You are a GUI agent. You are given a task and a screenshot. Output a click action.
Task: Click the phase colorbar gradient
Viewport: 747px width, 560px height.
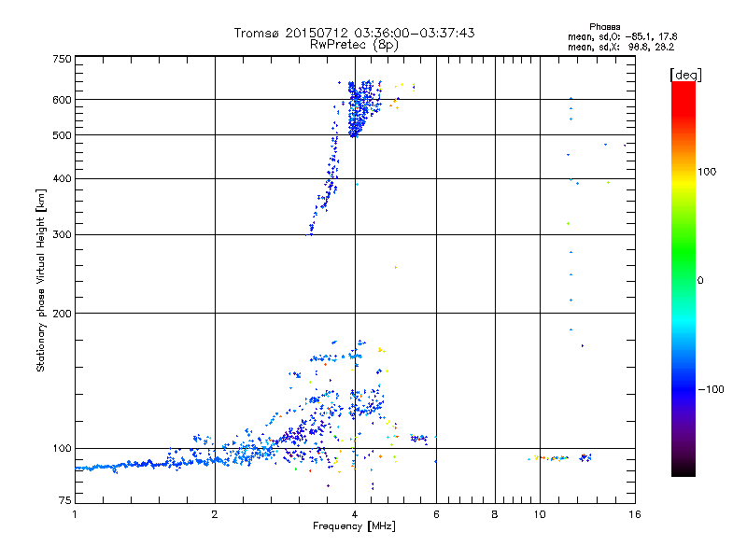click(x=684, y=278)
